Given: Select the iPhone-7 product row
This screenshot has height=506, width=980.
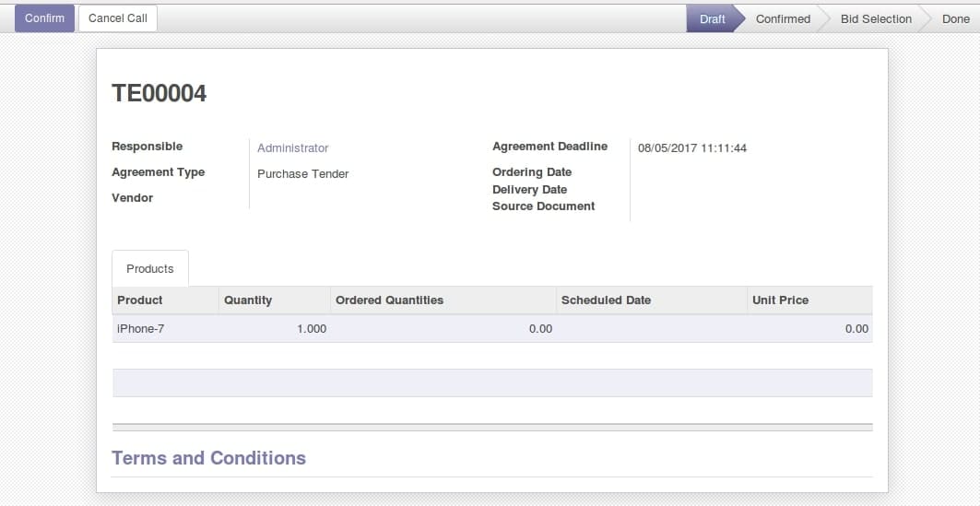Looking at the screenshot, I should coord(492,329).
